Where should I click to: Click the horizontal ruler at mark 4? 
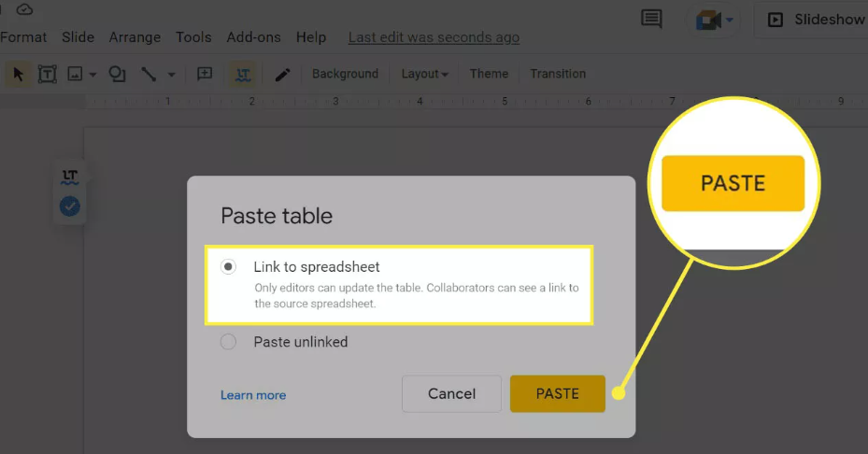tap(420, 101)
